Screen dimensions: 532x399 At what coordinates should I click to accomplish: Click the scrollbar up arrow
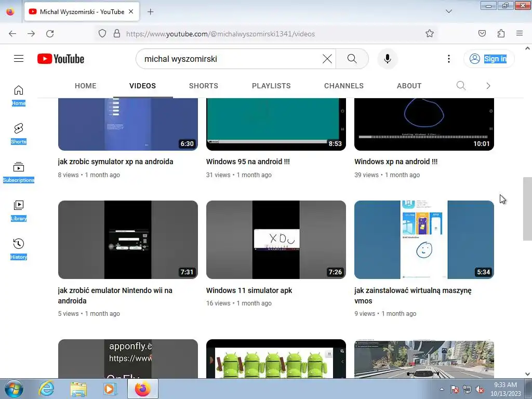point(527,48)
